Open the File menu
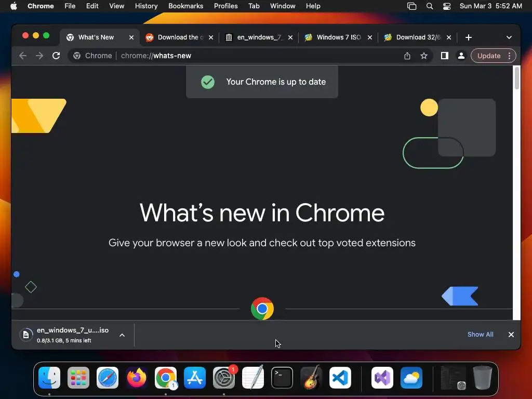This screenshot has width=532, height=399. pyautogui.click(x=70, y=6)
